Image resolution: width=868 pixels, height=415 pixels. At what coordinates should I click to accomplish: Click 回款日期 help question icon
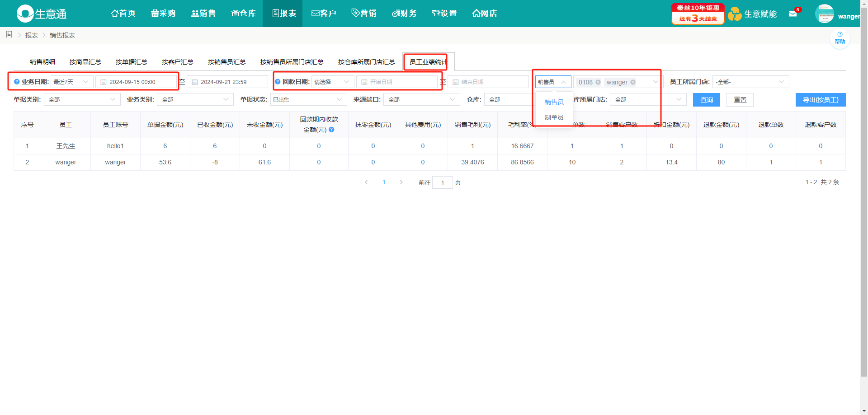278,82
